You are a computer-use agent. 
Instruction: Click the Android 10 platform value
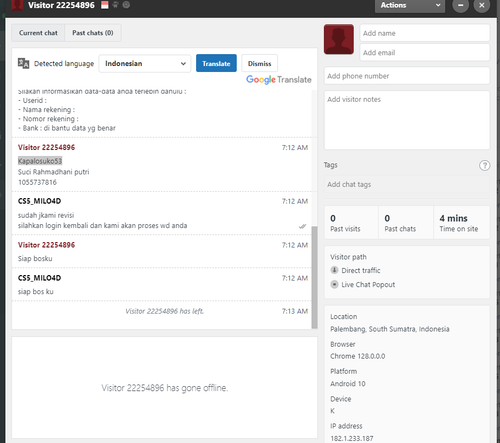348,384
